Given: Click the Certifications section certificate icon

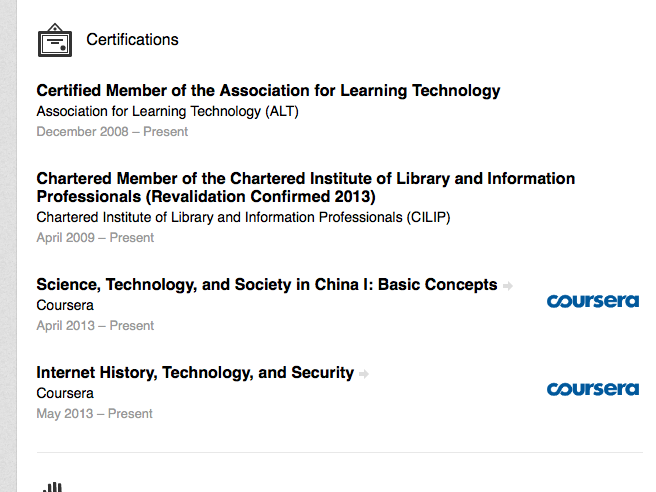Looking at the screenshot, I should 55,41.
